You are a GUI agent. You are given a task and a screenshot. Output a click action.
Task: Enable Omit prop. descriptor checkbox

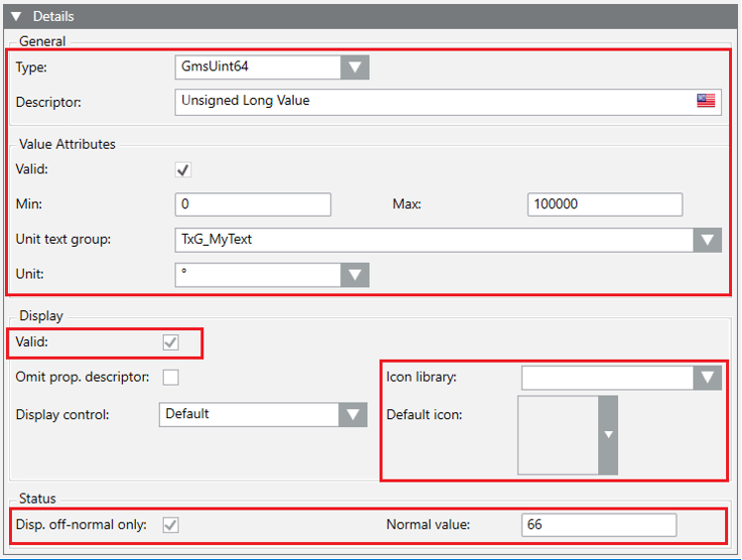coord(171,377)
